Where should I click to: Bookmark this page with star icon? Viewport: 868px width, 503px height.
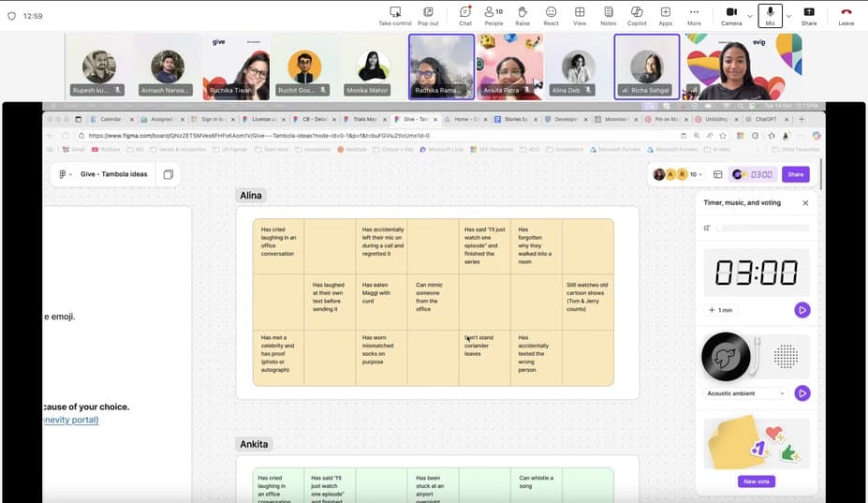point(723,135)
